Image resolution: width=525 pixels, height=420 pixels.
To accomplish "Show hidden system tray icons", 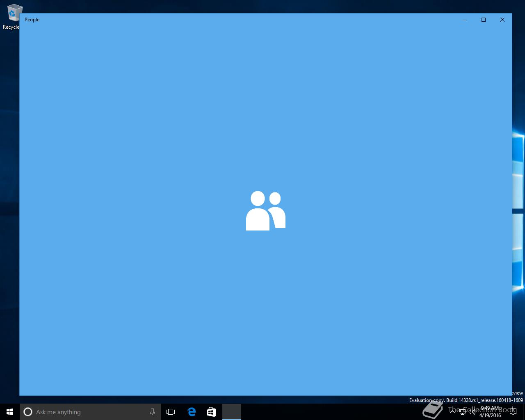I will tap(452, 412).
